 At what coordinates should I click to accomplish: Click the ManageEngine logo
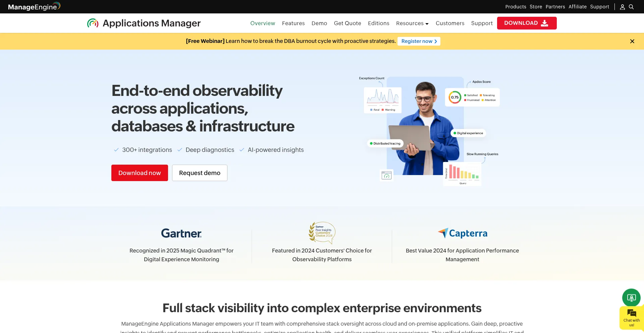pyautogui.click(x=34, y=6)
